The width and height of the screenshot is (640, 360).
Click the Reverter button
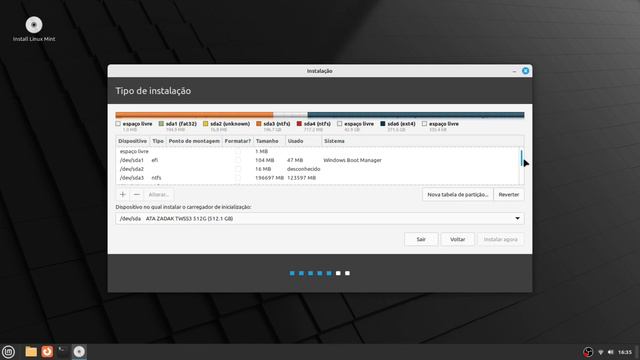[509, 195]
